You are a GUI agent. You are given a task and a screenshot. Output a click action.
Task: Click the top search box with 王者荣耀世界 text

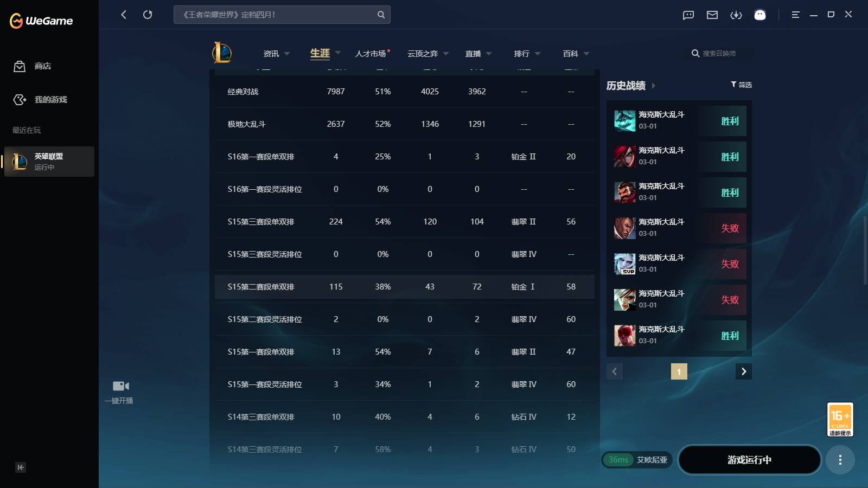coord(282,15)
